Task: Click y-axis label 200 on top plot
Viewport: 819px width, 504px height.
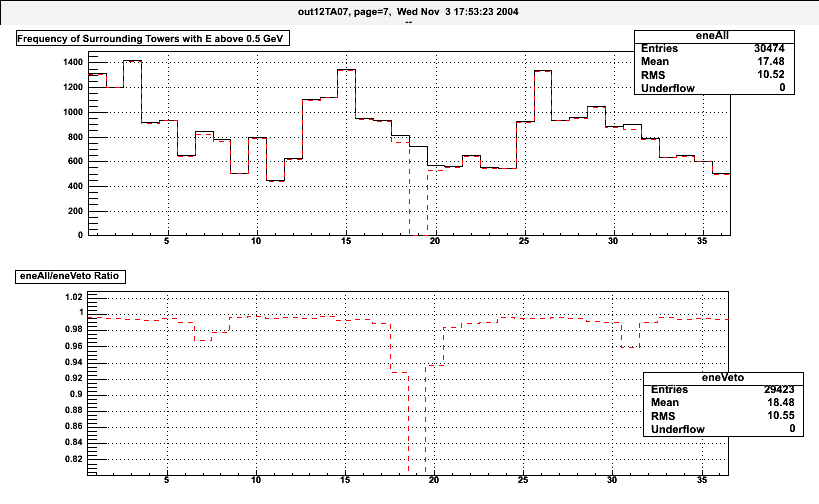Action: tap(75, 212)
